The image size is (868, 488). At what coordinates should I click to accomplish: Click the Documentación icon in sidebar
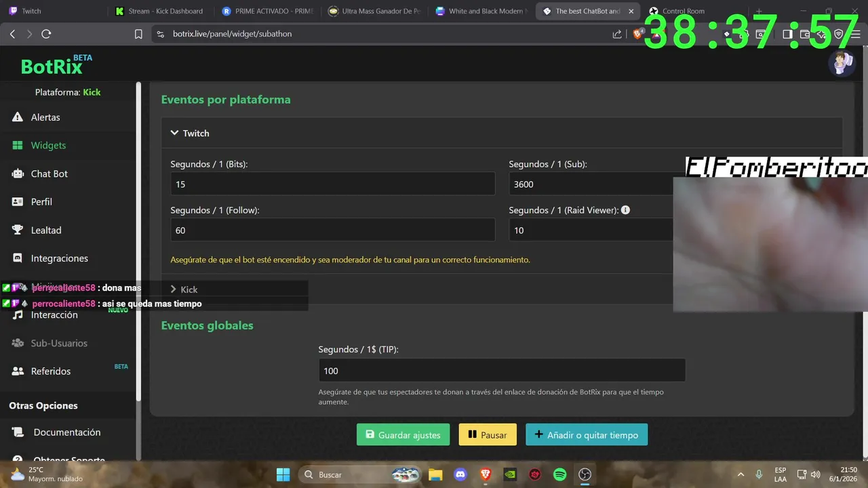click(x=18, y=432)
